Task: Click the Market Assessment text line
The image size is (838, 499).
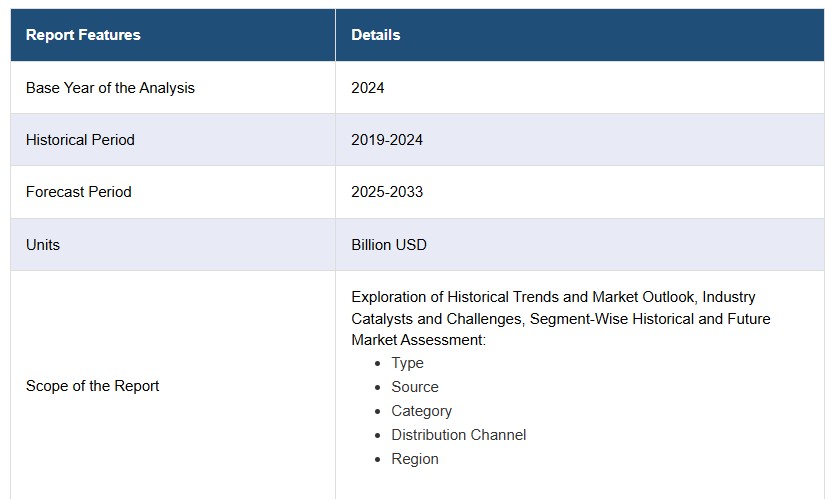Action: point(418,341)
